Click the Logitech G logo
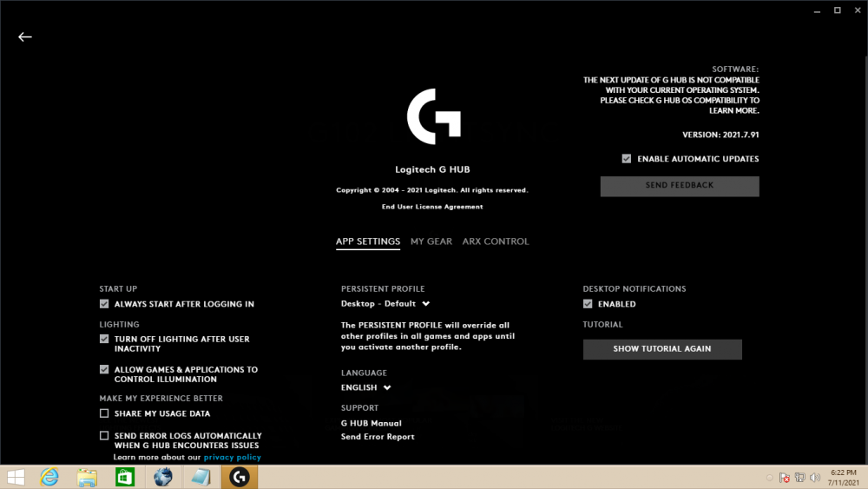This screenshot has width=868, height=489. pos(433,116)
